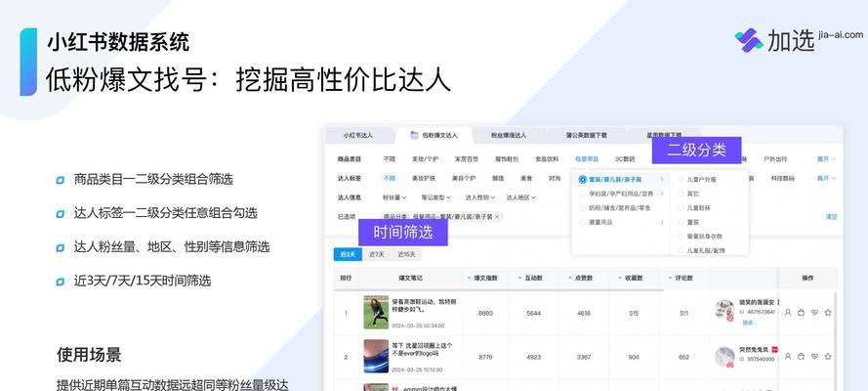Select 科技数码 influencer tag
Image resolution: width=868 pixels, height=391 pixels.
tap(782, 178)
